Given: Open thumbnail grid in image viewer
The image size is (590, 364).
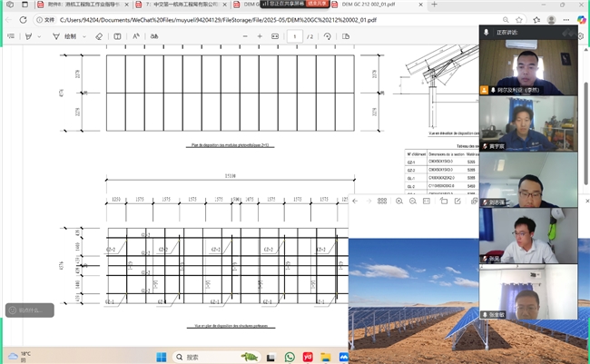Looking at the screenshot, I should (382, 201).
